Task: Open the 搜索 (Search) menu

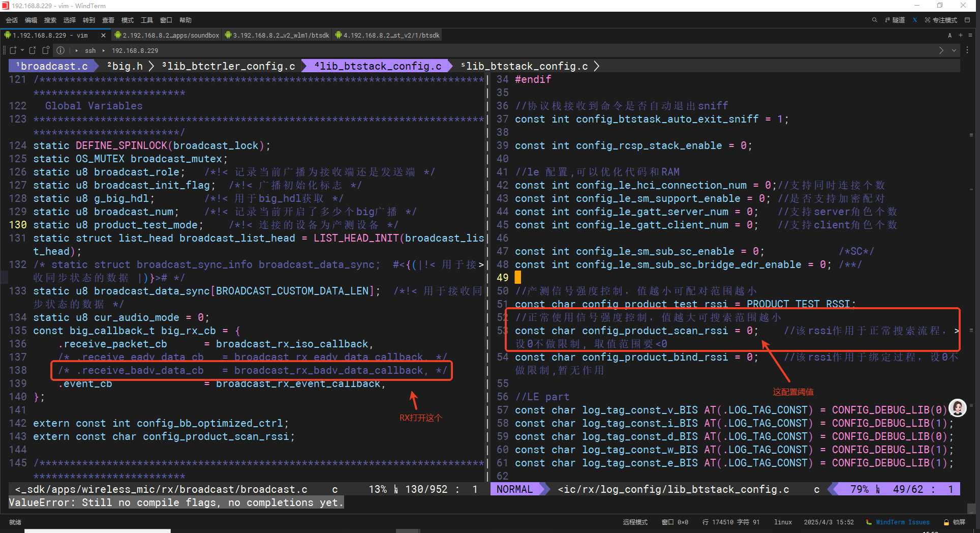Action: coord(50,20)
